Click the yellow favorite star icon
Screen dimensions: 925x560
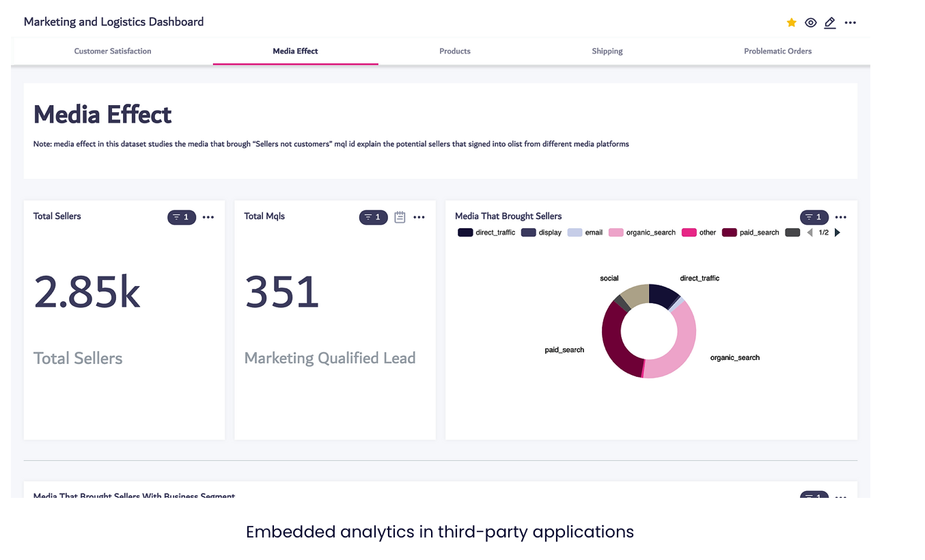791,23
